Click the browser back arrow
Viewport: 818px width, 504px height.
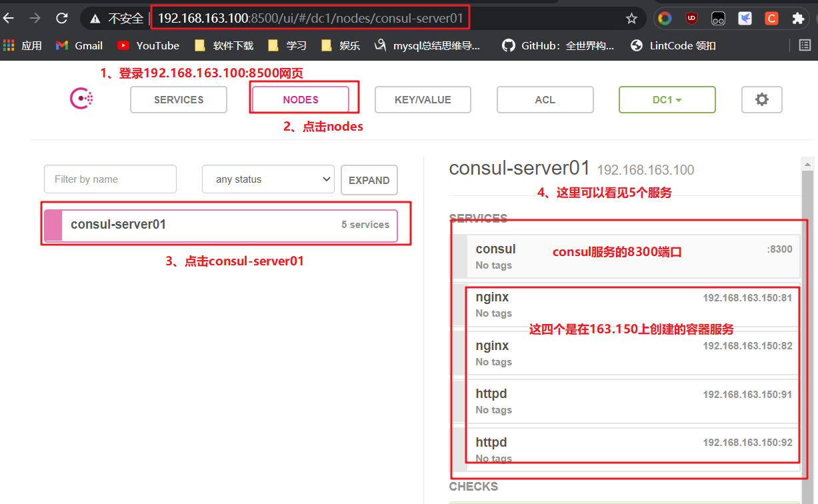(x=9, y=19)
